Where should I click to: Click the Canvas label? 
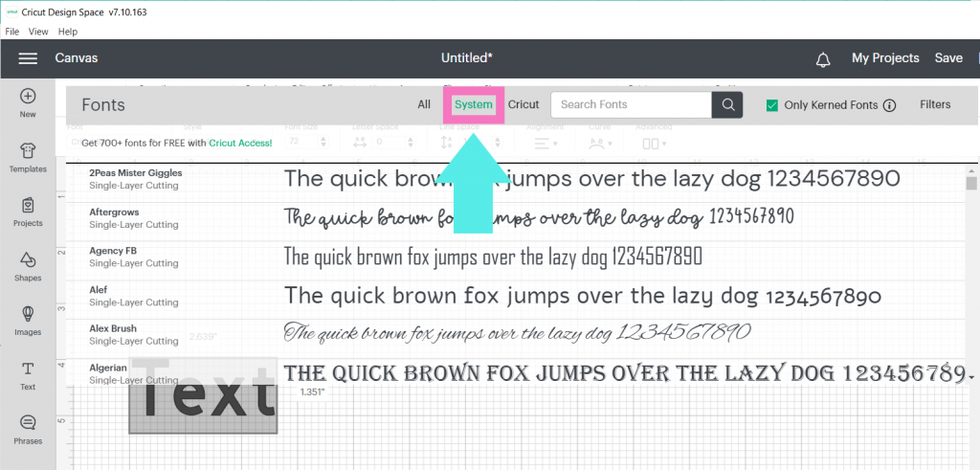[77, 58]
